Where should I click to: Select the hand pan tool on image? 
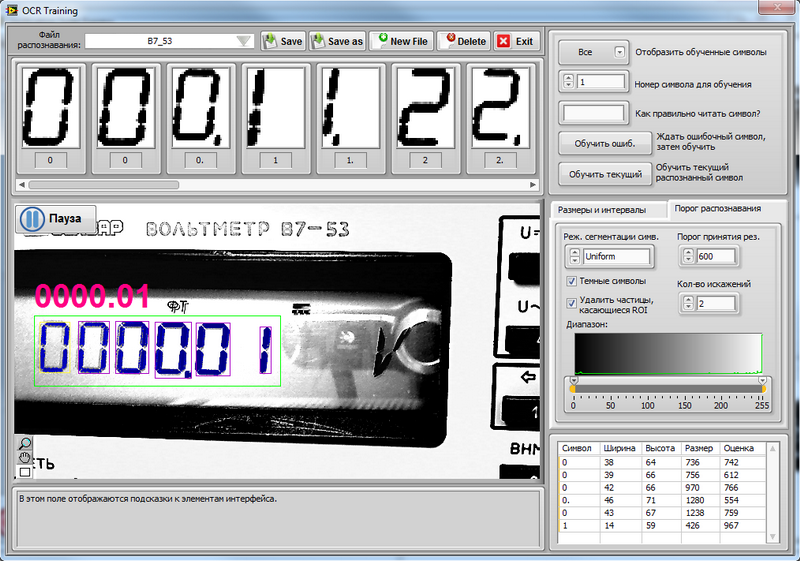(25, 457)
